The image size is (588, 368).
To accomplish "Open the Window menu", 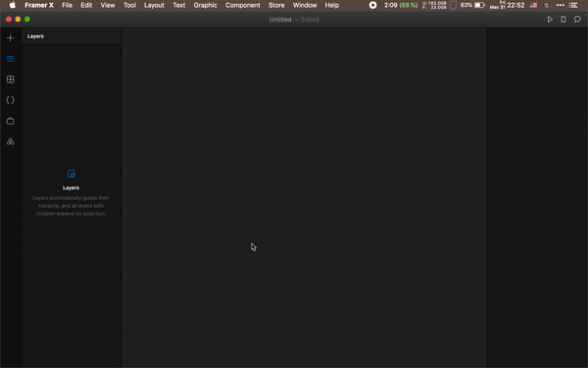I will (x=305, y=5).
